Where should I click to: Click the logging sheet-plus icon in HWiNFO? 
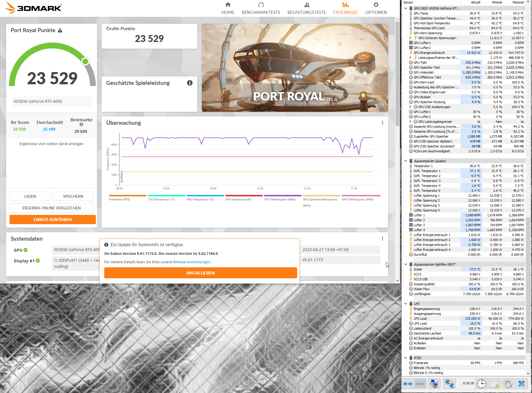tap(495, 384)
